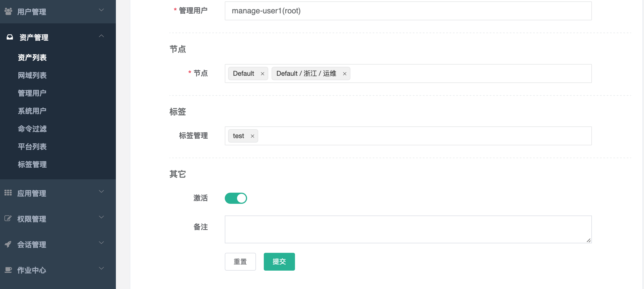Click the 资产管理 inbox icon
The width and height of the screenshot is (644, 289).
click(x=10, y=37)
